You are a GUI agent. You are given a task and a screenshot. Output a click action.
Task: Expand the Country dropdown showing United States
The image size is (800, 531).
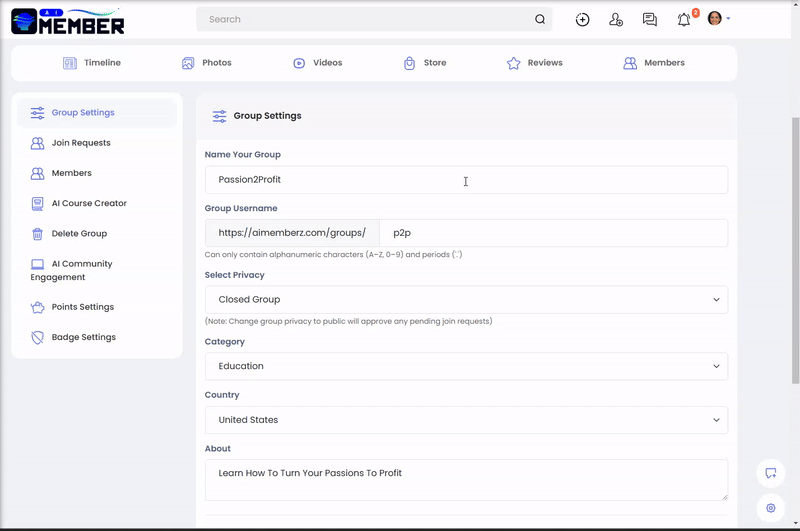click(x=466, y=420)
